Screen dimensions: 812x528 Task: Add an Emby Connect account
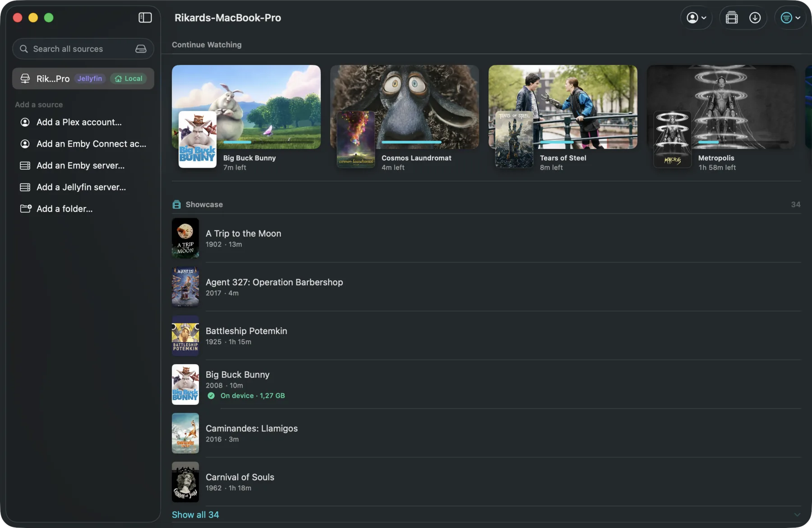pyautogui.click(x=83, y=144)
